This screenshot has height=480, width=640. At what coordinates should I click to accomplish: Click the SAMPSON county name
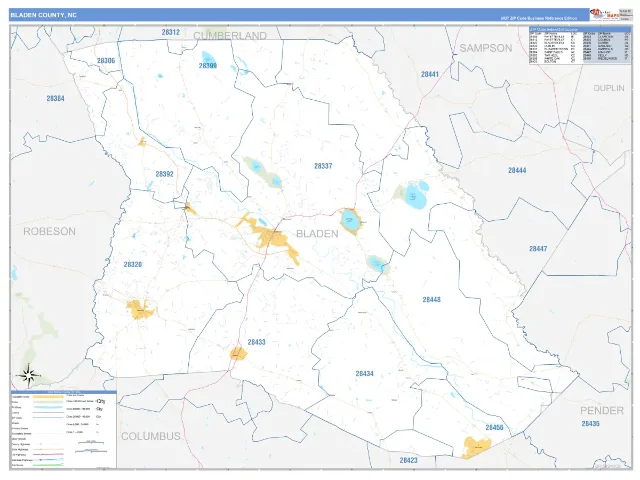point(486,48)
